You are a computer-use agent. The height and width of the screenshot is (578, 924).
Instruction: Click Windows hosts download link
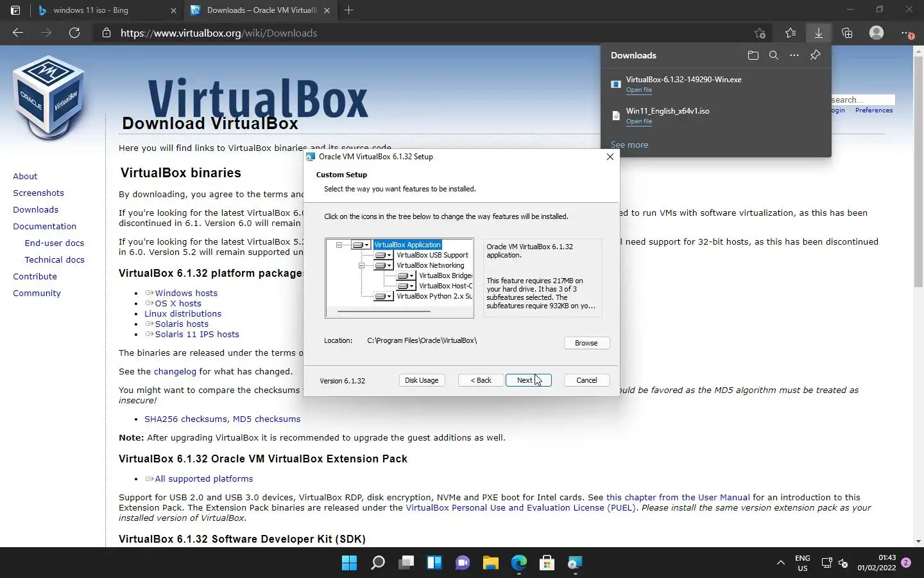point(186,293)
